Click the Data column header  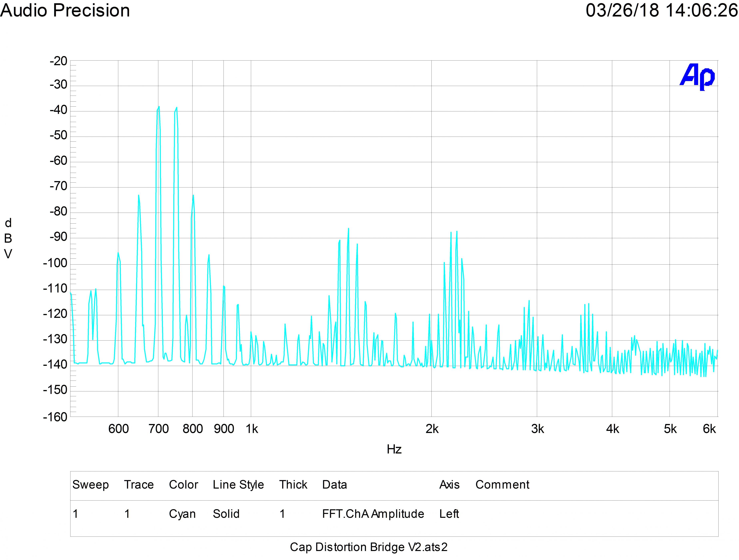coord(334,485)
